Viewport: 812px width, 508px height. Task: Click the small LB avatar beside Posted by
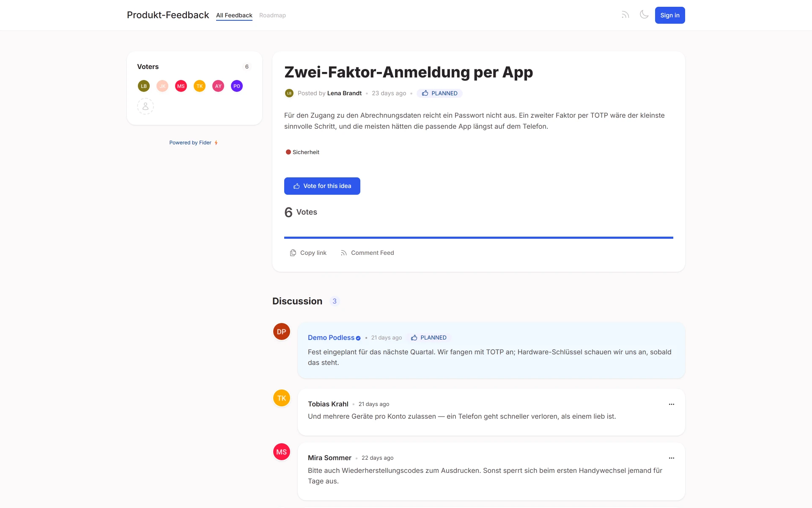coord(289,93)
